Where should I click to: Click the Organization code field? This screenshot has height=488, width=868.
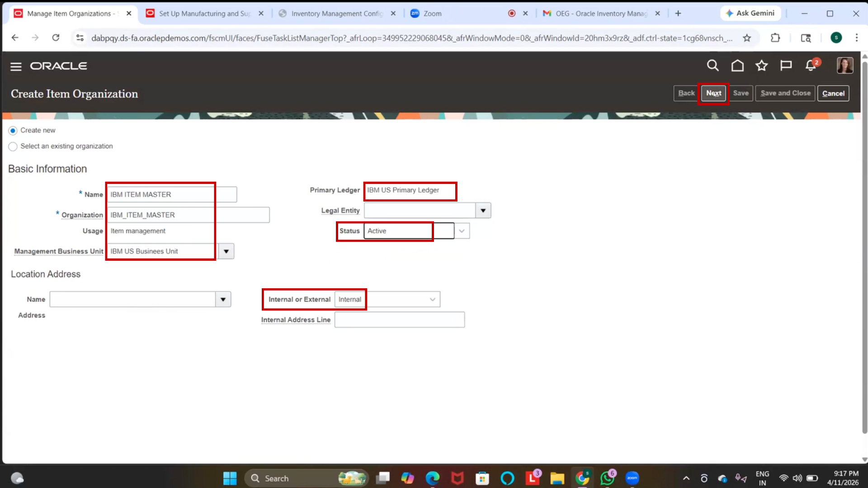(x=188, y=215)
